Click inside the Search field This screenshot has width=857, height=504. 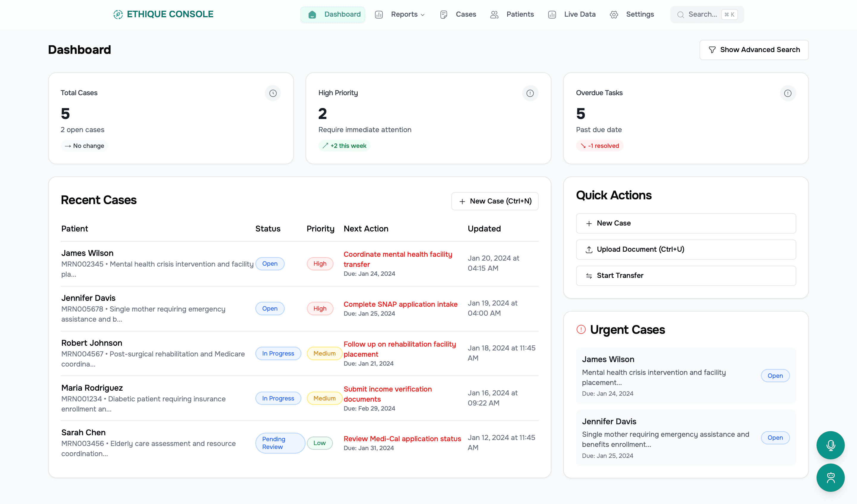tap(706, 14)
